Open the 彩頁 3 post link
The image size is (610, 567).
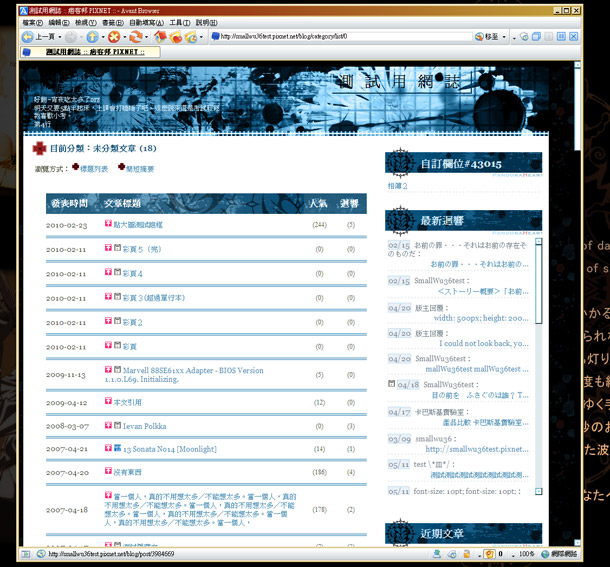[154, 298]
